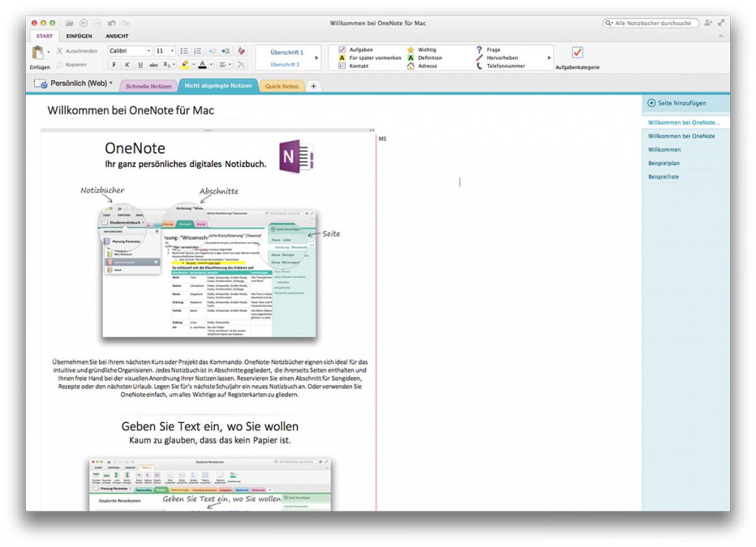Image resolution: width=756 pixels, height=547 pixels.
Task: Open the Calibri font dropdown
Action: [x=149, y=50]
